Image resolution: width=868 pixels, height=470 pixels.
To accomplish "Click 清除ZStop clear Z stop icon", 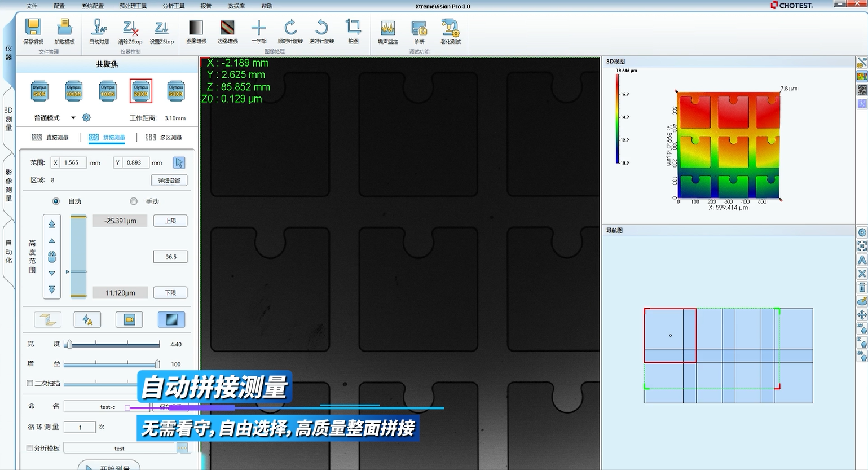I will tap(130, 28).
